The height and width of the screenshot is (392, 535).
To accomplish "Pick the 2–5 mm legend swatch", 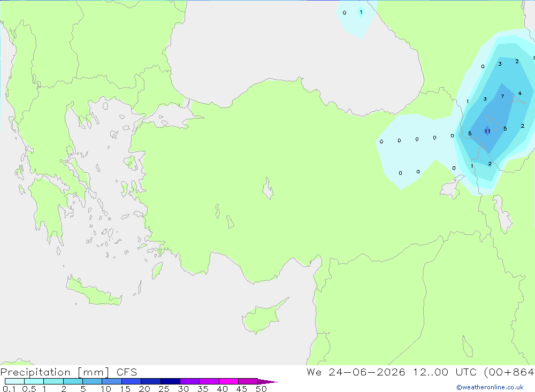I will 73,381.
